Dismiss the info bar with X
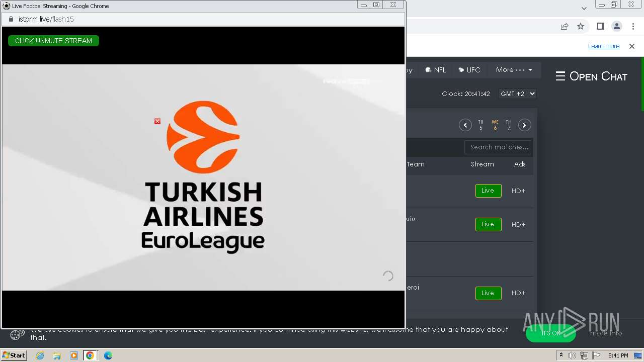Screen dimensions: 644x362 (632, 46)
